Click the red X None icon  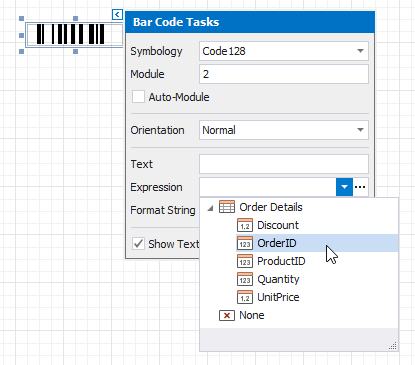pos(227,315)
